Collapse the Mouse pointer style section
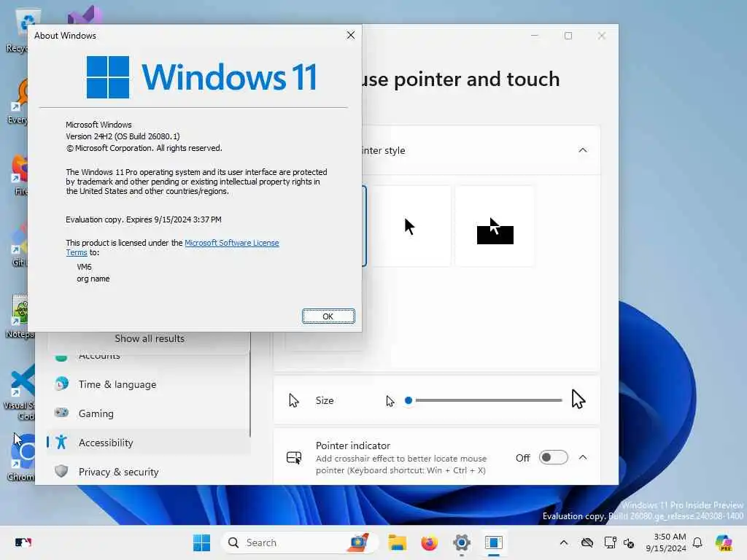Image resolution: width=747 pixels, height=560 pixels. [583, 150]
